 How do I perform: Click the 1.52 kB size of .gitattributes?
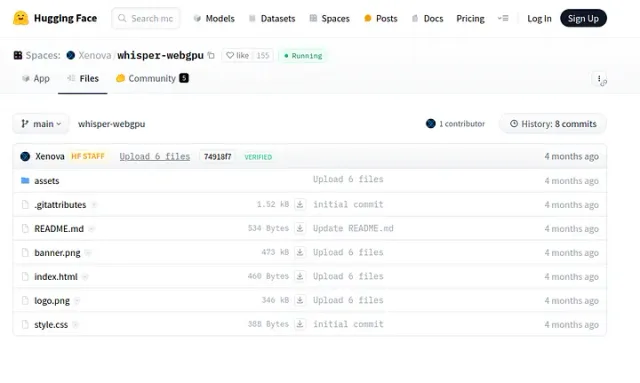[273, 204]
